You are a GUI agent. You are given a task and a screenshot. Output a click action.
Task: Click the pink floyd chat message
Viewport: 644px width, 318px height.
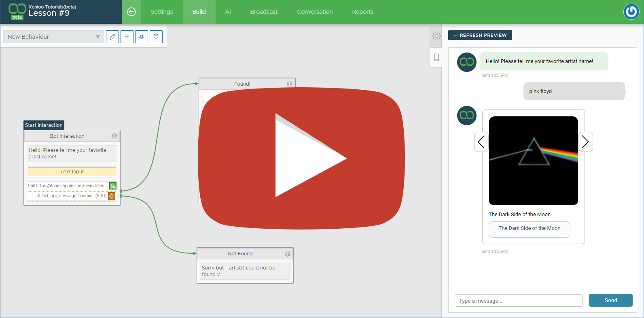(x=574, y=91)
